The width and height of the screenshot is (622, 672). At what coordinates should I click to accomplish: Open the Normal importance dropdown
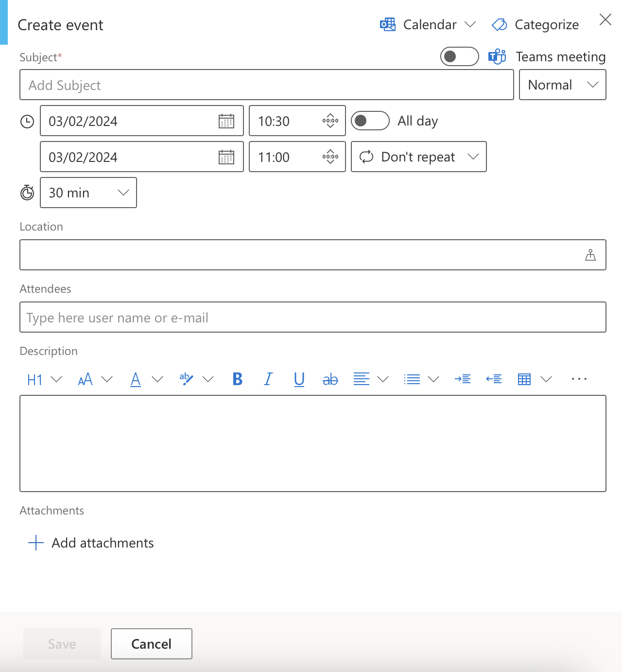pos(562,85)
